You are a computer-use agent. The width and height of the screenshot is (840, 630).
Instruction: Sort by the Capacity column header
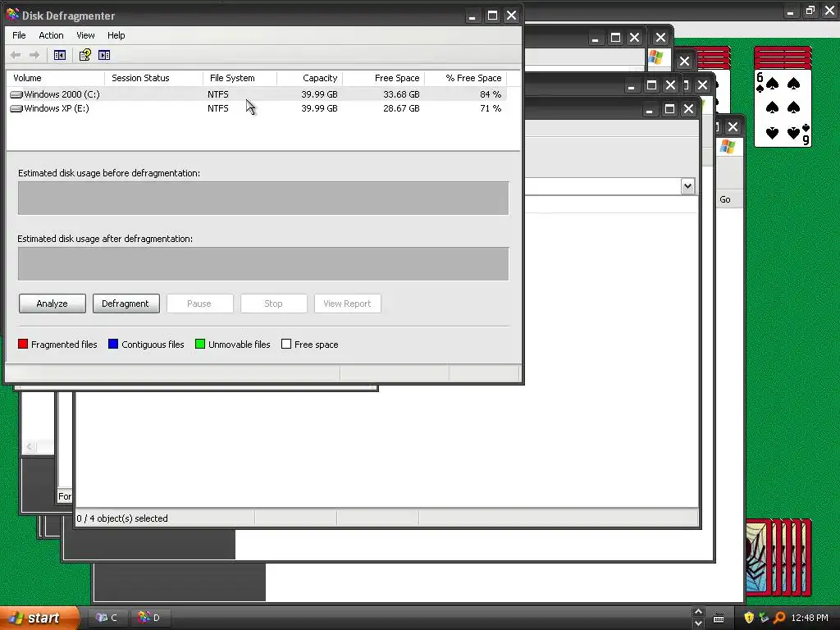pos(310,78)
